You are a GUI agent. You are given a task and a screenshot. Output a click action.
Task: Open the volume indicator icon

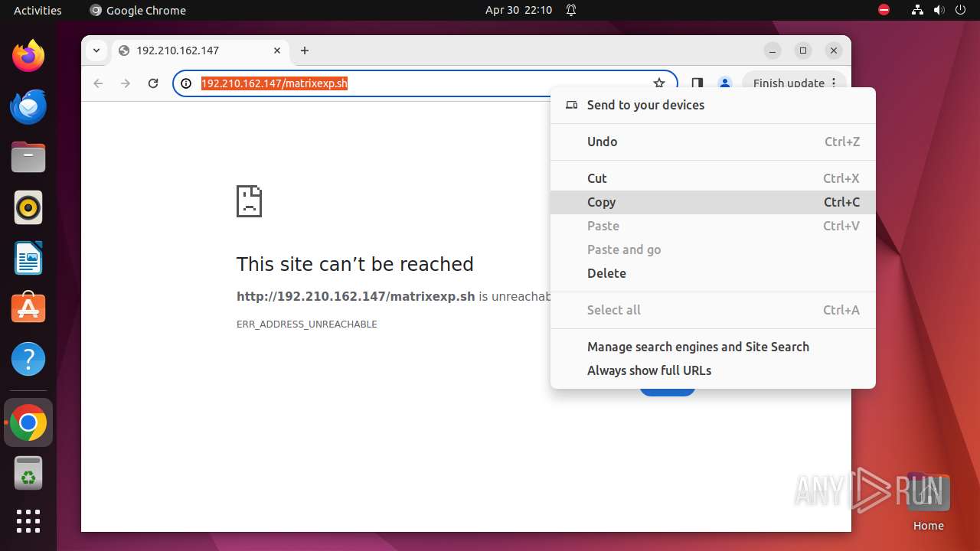point(939,10)
